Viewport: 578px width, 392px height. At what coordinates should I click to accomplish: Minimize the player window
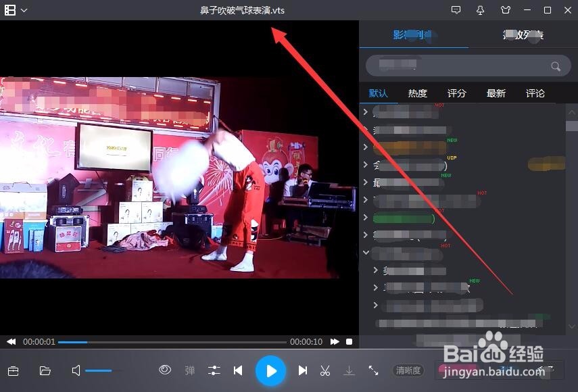pos(527,10)
